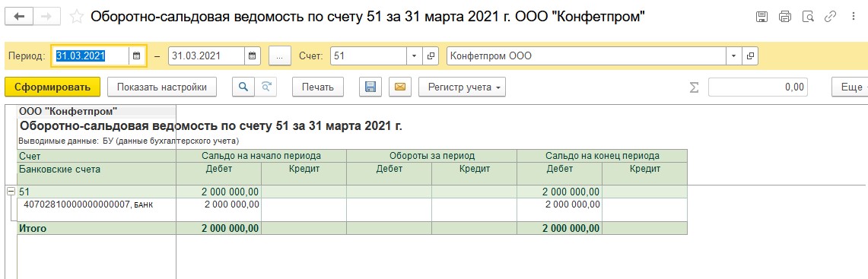Go back with the left arrow button
The width and height of the screenshot is (868, 279).
point(19,17)
